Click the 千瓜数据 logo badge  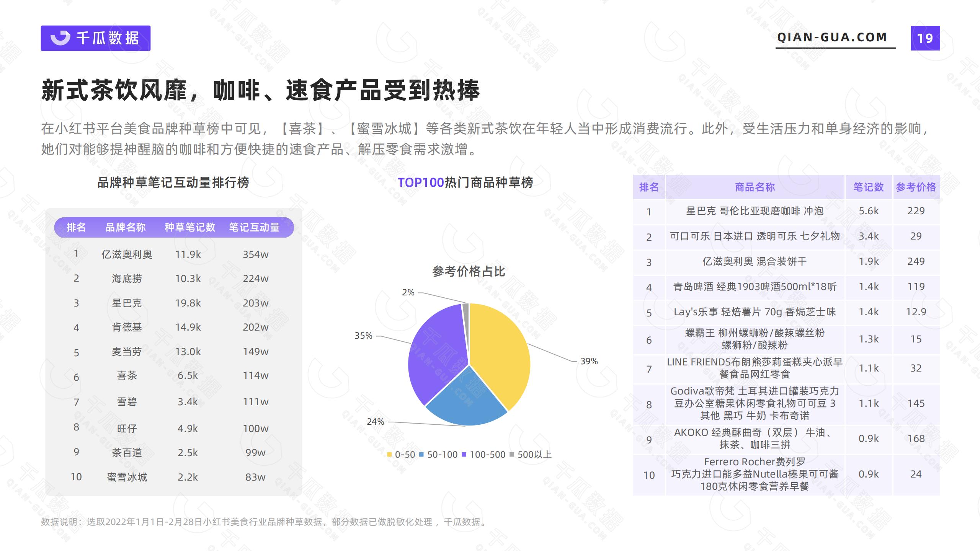click(96, 38)
